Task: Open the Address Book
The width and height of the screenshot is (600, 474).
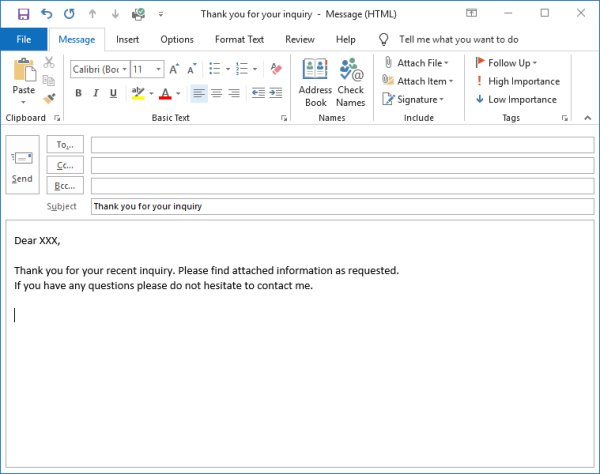Action: pos(315,83)
